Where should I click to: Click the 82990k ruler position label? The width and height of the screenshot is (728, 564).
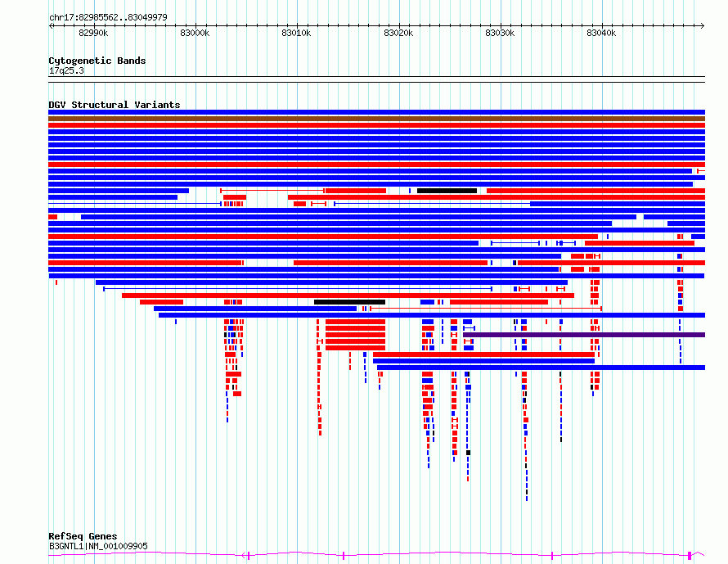(93, 33)
